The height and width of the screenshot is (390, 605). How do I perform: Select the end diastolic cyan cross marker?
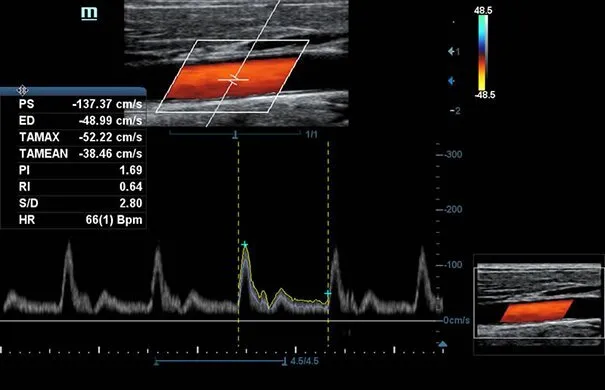(x=328, y=294)
